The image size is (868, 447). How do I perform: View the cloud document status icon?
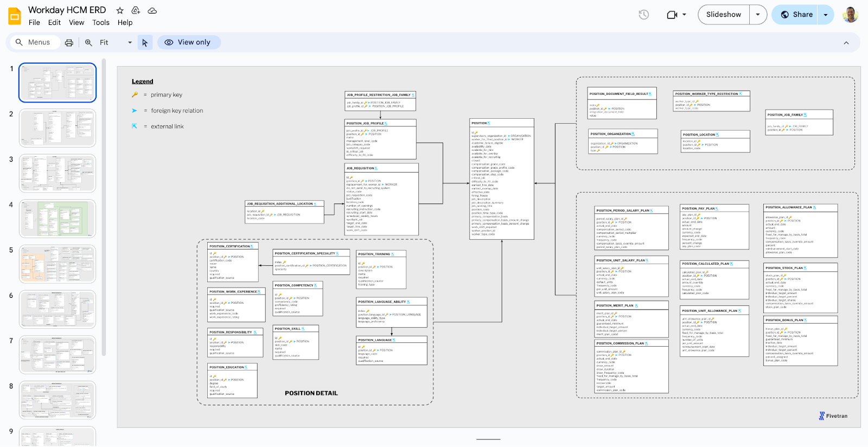point(152,10)
